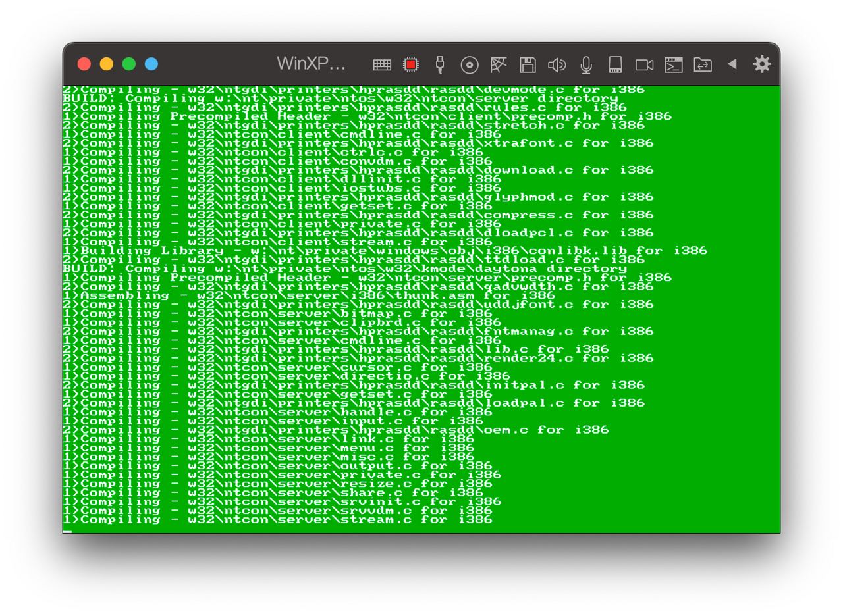Click the network web icon
843x616 pixels.
(x=498, y=64)
